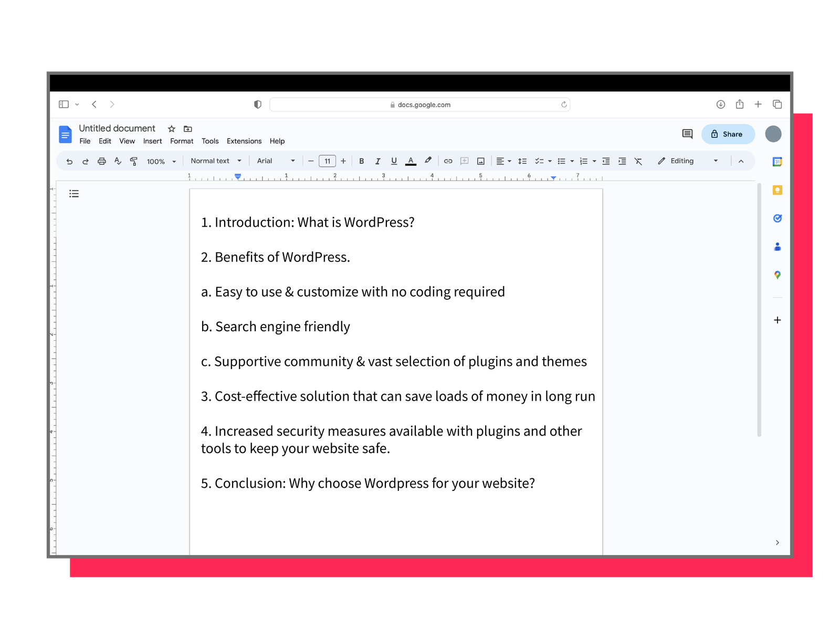The height and width of the screenshot is (630, 840).
Task: Open Safari share sheet icon
Action: pos(740,104)
